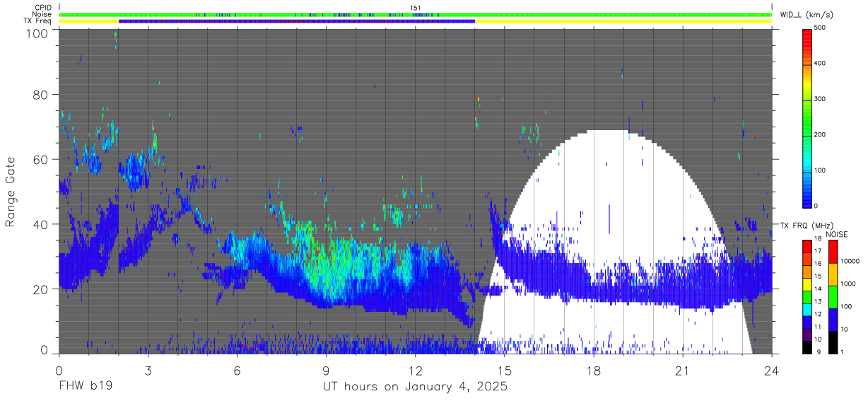The width and height of the screenshot is (868, 401).
Task: Click hour 24 on the time axis
Action: pyautogui.click(x=772, y=371)
